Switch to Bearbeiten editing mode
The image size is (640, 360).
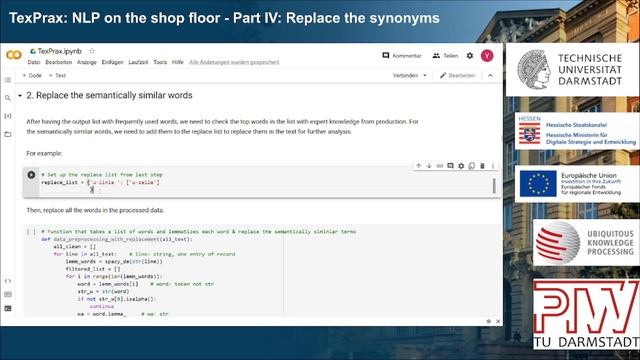click(x=457, y=76)
